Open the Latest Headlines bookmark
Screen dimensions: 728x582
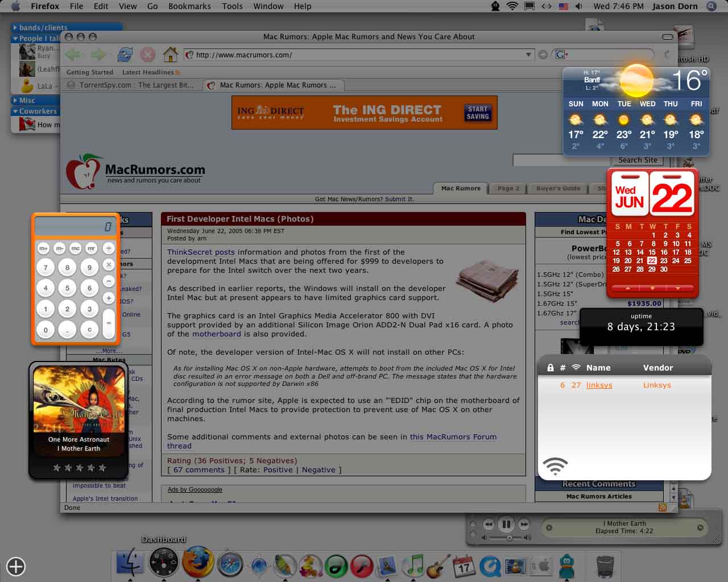[x=151, y=72]
